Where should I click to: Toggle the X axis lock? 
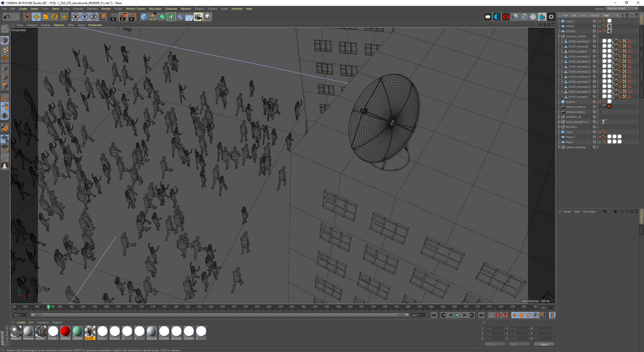(75, 17)
